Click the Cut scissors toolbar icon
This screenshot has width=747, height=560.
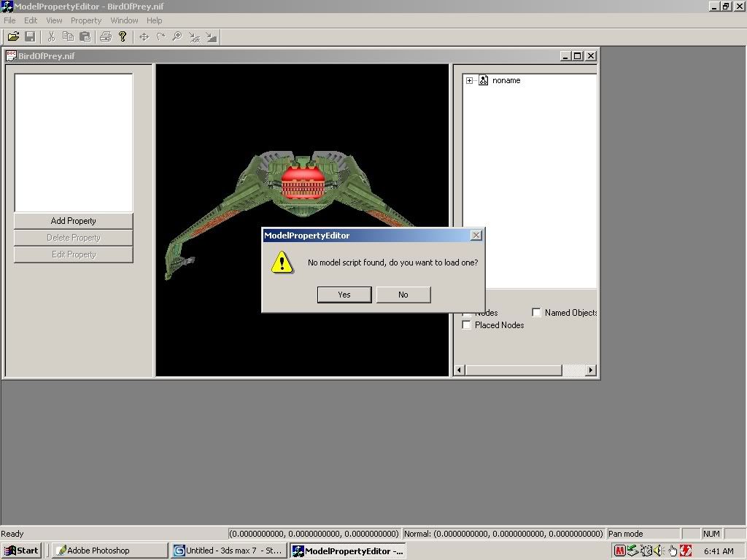click(x=52, y=36)
